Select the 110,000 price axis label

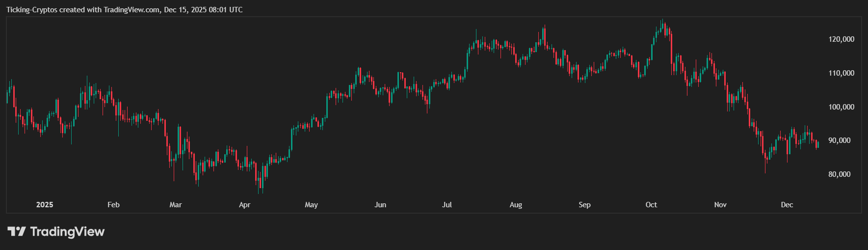tap(841, 73)
